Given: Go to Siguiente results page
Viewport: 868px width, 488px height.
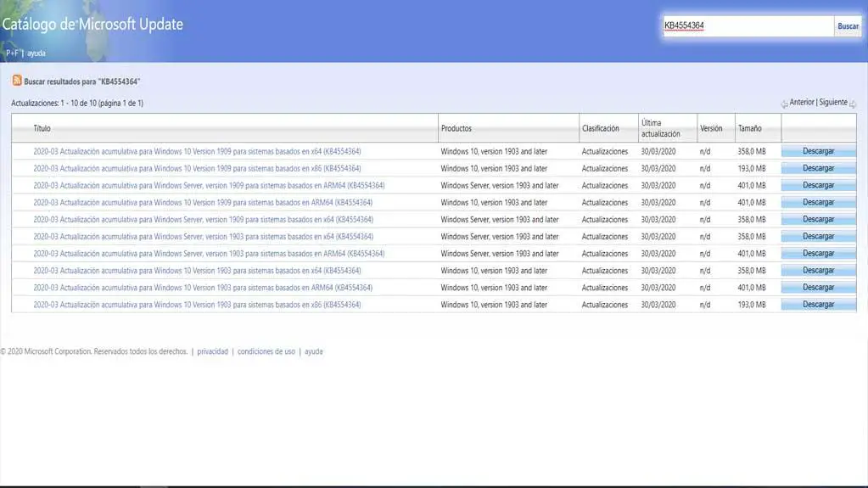Looking at the screenshot, I should point(833,103).
